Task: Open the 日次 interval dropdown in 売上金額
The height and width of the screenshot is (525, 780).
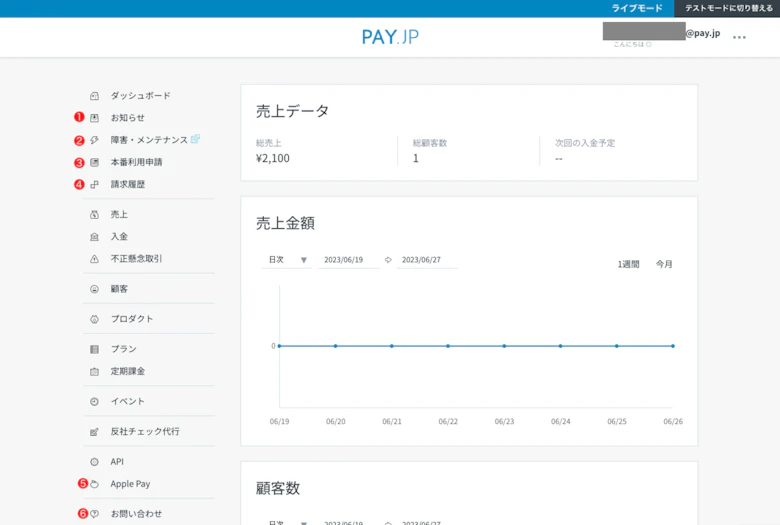Action: tap(287, 260)
